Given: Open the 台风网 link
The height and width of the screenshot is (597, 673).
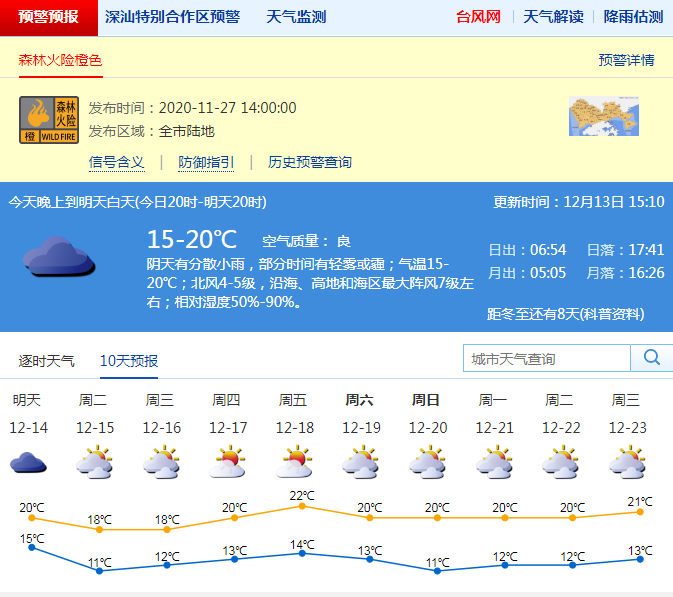Looking at the screenshot, I should coord(478,17).
